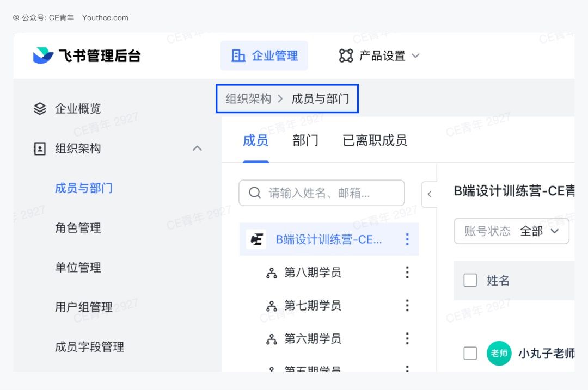Click 成员与部门 in the breadcrumb
This screenshot has width=588, height=390.
click(320, 99)
